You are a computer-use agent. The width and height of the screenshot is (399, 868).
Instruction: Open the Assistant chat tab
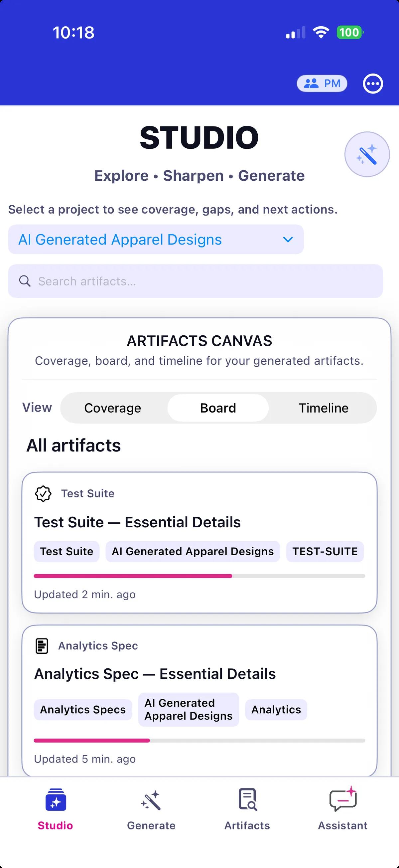pos(343,809)
